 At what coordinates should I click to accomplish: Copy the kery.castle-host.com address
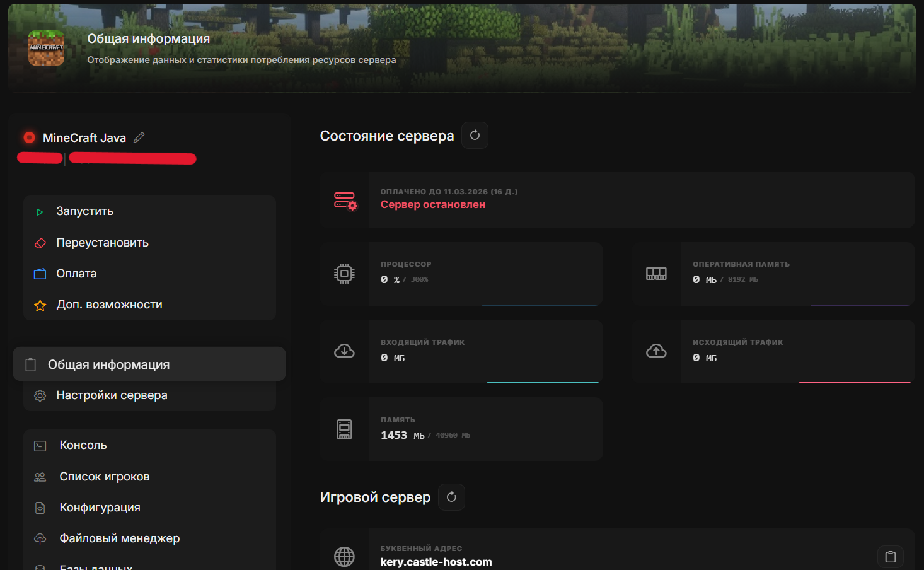pyautogui.click(x=890, y=557)
